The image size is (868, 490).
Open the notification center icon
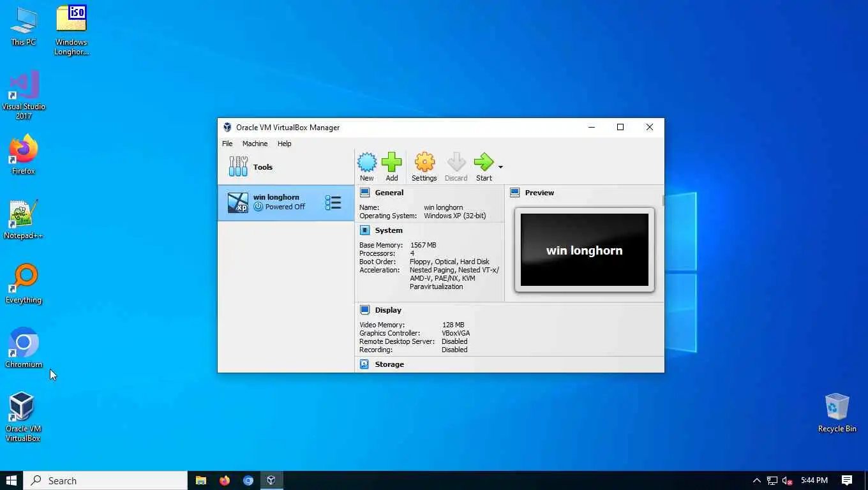coord(847,480)
